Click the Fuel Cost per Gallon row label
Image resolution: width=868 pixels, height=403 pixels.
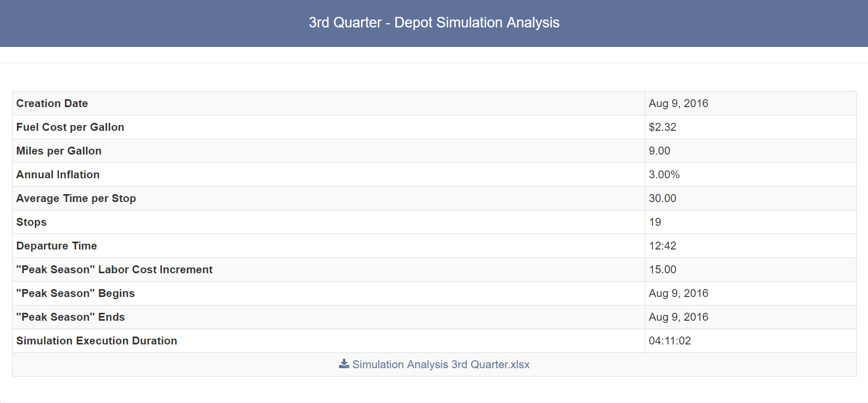[70, 127]
